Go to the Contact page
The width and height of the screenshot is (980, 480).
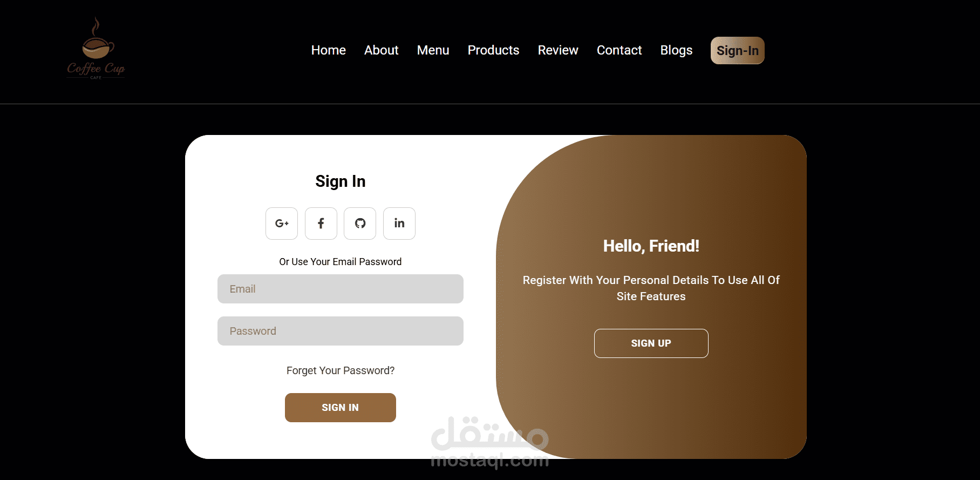(619, 50)
